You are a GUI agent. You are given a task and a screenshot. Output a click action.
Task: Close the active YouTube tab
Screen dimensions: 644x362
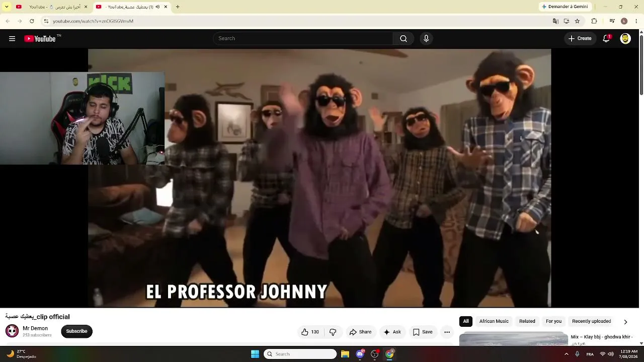(166, 7)
